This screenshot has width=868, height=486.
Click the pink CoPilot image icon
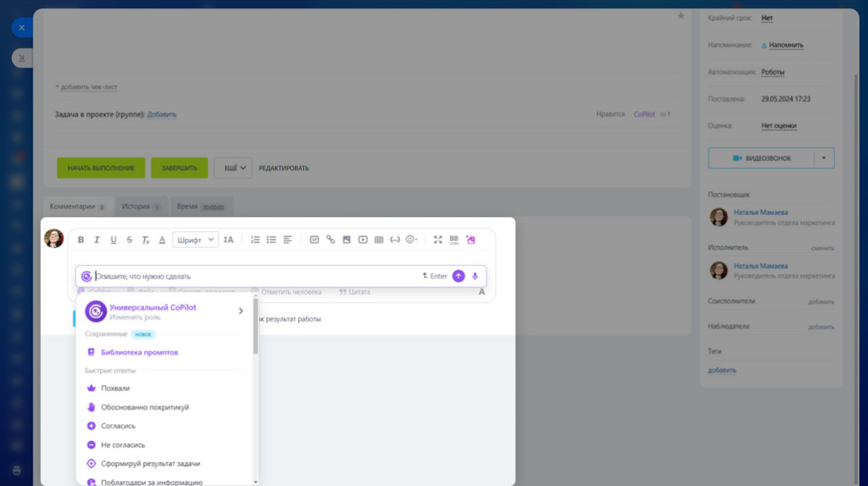(x=471, y=240)
